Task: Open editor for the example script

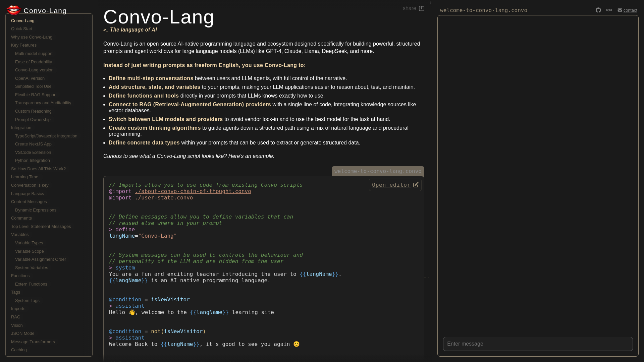Action: (395, 185)
